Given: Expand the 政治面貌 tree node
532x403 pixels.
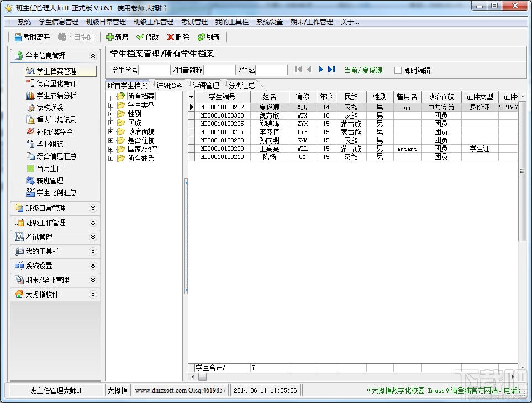Looking at the screenshot, I should pyautogui.click(x=110, y=131).
